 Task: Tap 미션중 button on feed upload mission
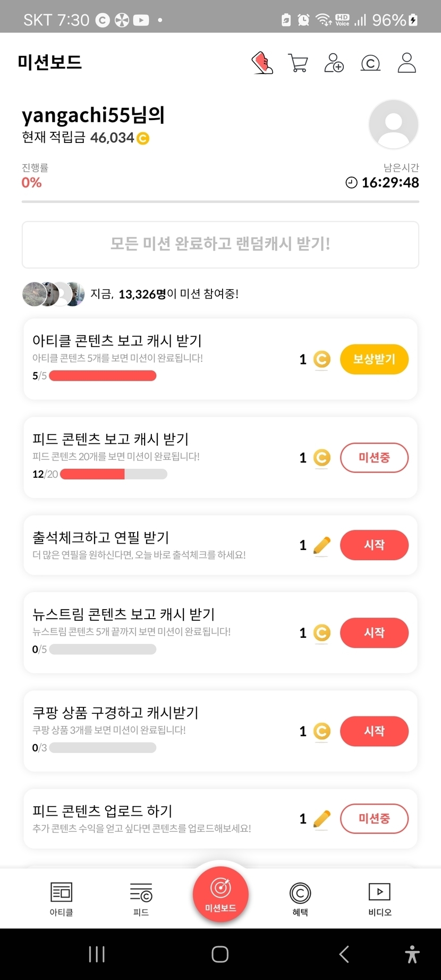pos(374,819)
